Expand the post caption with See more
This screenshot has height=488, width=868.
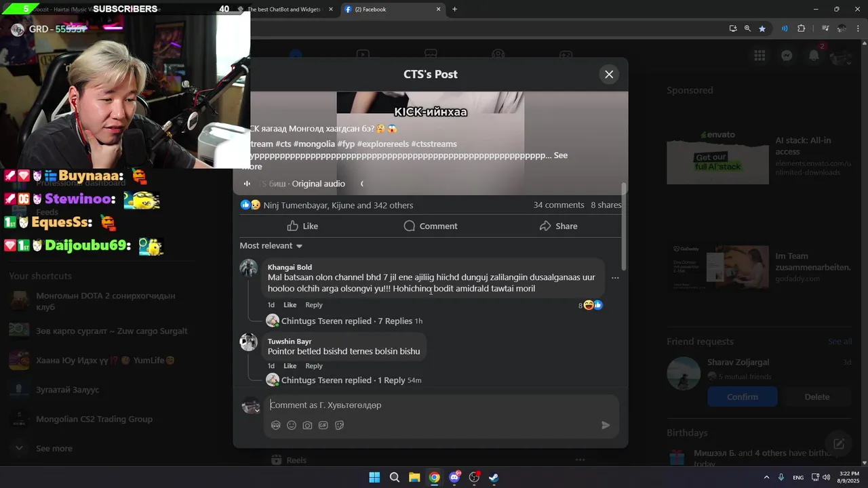(x=561, y=155)
